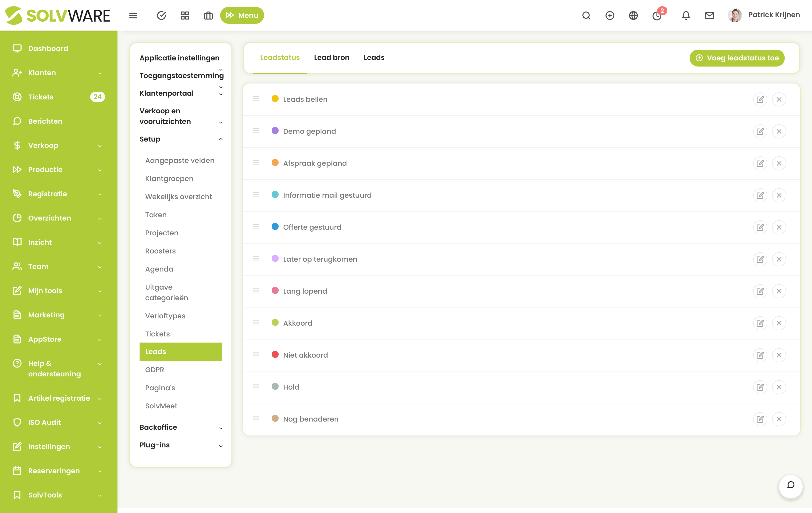This screenshot has height=513, width=812.
Task: Switch to the Lead bron tab
Action: pos(332,58)
